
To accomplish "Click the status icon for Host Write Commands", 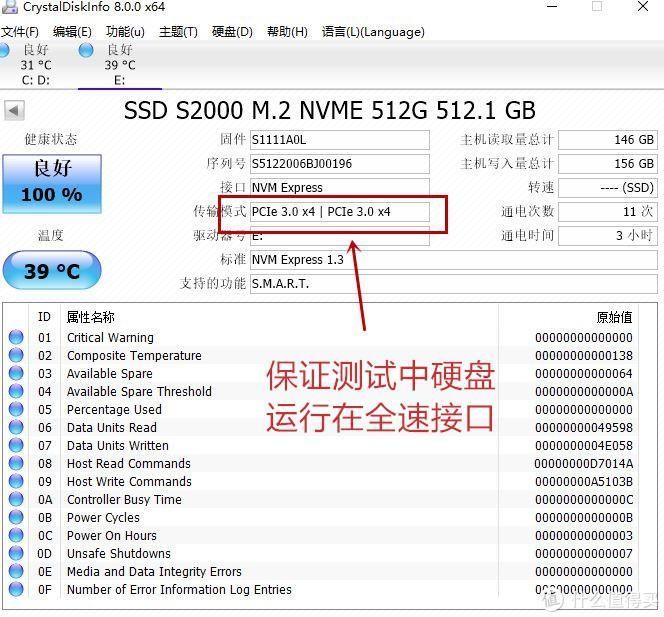I will tap(16, 481).
